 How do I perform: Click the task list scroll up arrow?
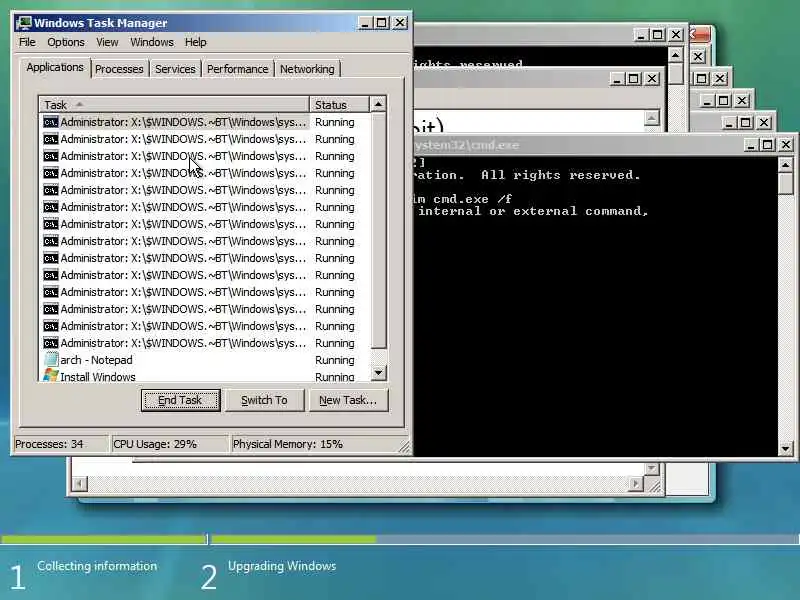click(378, 104)
